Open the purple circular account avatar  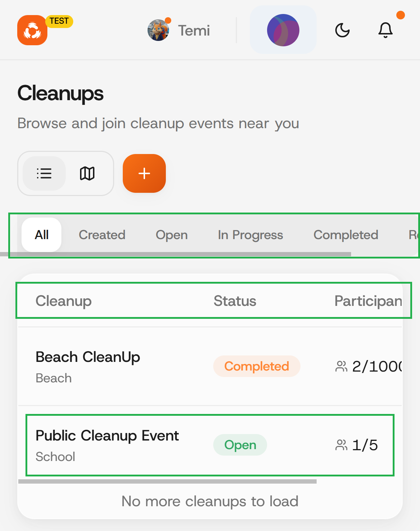pos(283,30)
